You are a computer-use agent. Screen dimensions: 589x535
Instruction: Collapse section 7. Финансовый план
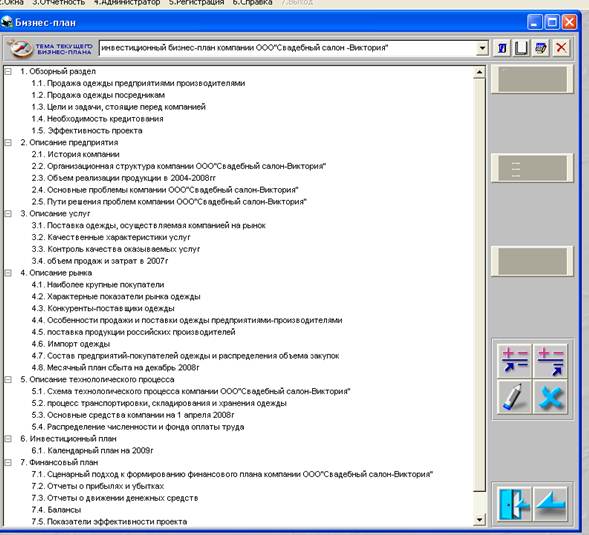[8, 462]
